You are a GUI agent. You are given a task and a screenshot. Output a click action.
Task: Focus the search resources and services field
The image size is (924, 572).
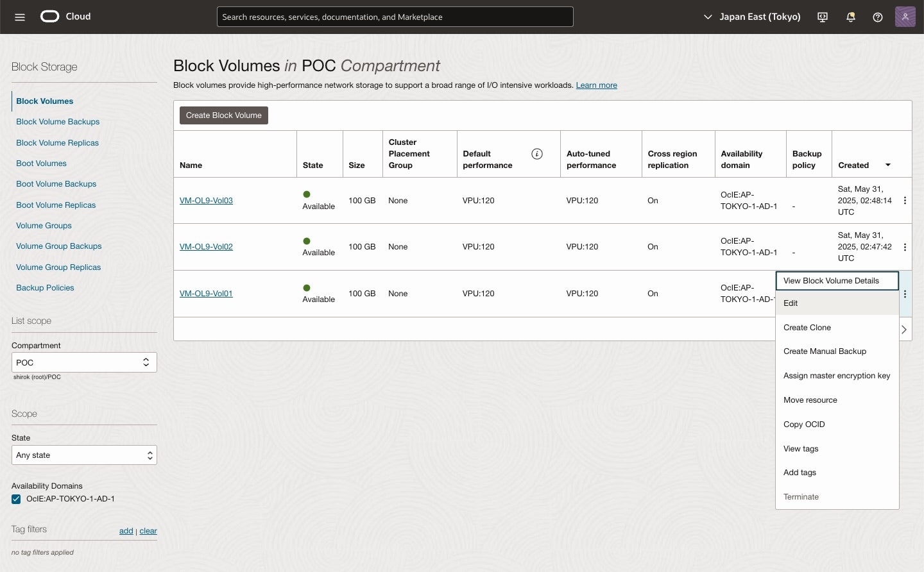(x=395, y=17)
